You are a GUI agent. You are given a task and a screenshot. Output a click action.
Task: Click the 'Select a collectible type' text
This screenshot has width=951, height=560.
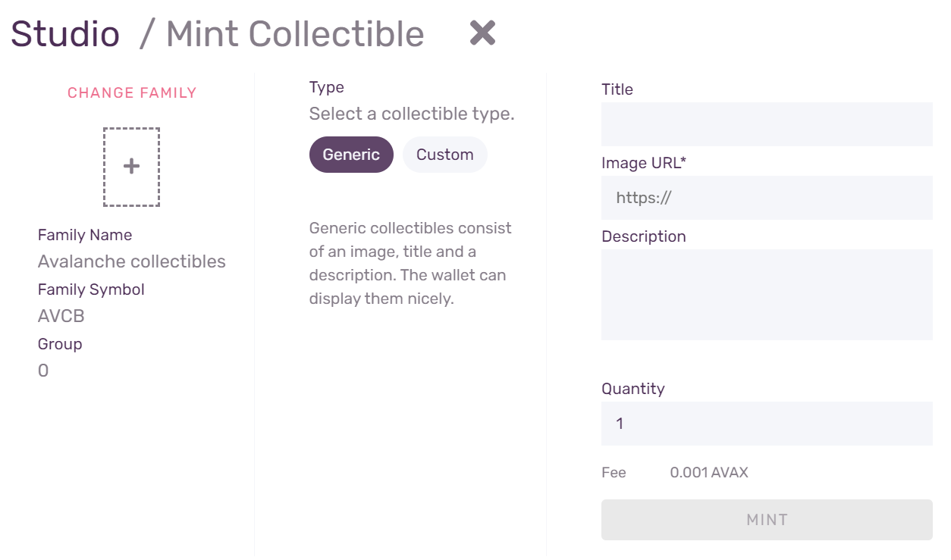coord(412,114)
